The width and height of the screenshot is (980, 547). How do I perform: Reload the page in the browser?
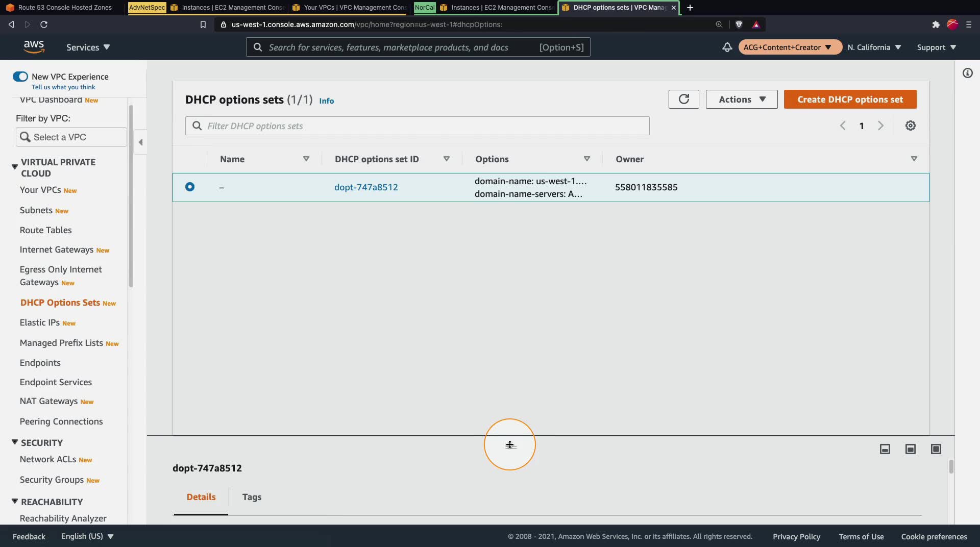point(44,24)
